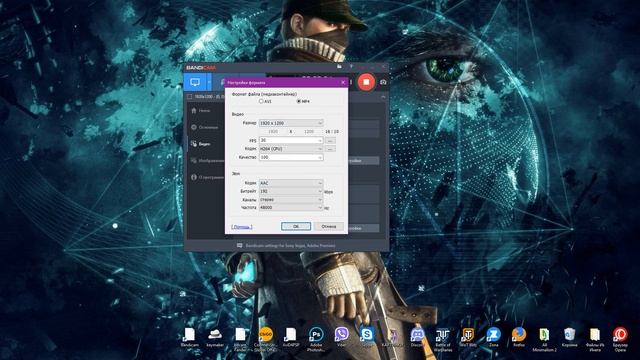
Task: Open Battle of Warplanes desktop shortcut
Action: click(x=442, y=339)
